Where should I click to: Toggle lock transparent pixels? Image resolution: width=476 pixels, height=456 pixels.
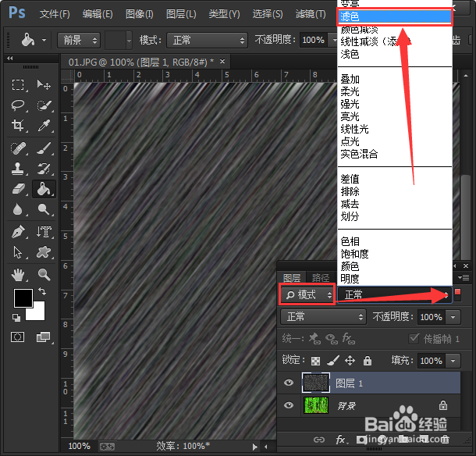316,361
